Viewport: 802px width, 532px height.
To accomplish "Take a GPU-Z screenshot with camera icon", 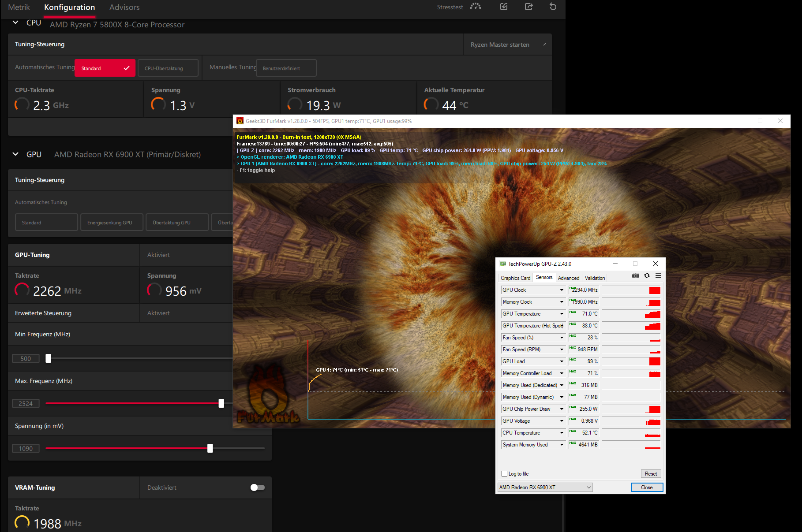I will pyautogui.click(x=635, y=275).
